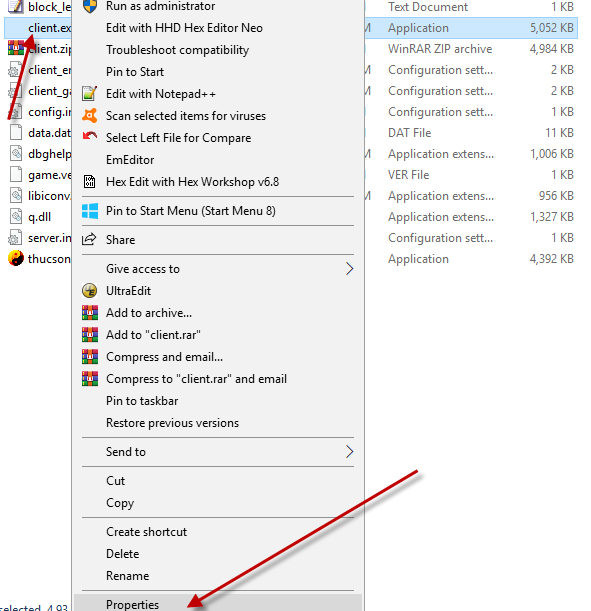591x611 pixels.
Task: Click the Avast icon next to Scan selected items
Action: [90, 115]
